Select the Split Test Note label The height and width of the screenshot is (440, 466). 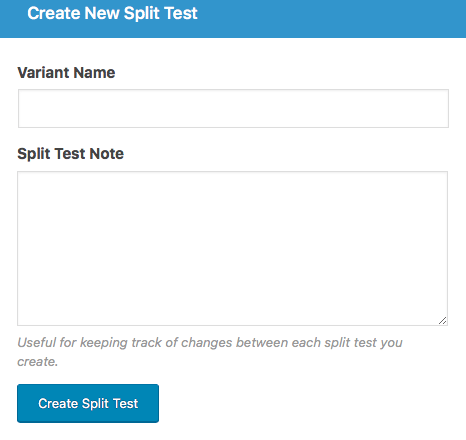coord(70,154)
